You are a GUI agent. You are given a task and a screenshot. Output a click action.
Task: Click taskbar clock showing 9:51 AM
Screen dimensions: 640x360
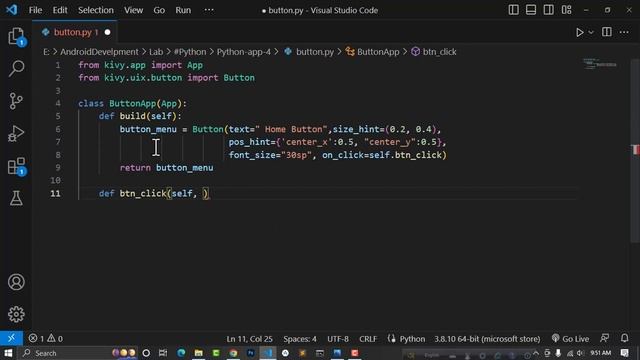[x=600, y=353]
